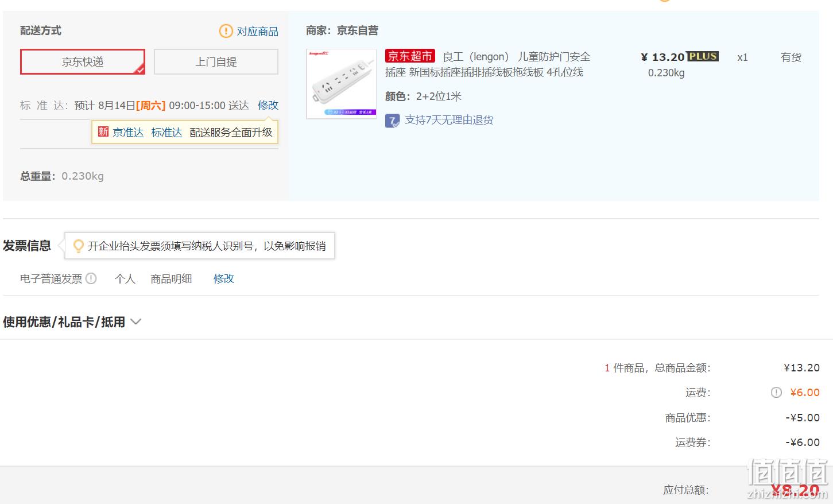Click the 总重量: 0.230kg text
The height and width of the screenshot is (504, 833).
62,176
